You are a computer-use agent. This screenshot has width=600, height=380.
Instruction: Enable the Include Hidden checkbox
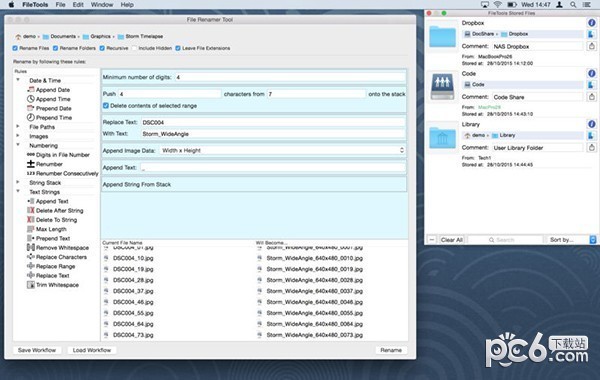tap(134, 48)
